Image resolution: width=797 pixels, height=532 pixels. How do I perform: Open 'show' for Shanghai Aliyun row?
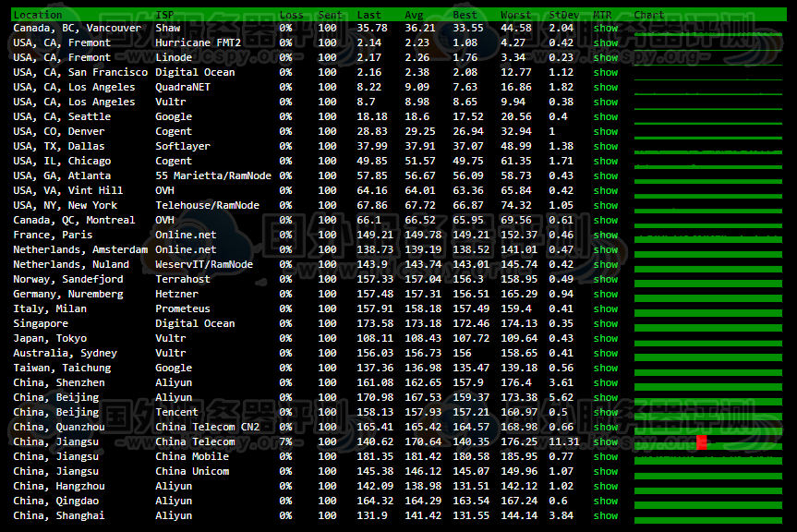tap(606, 514)
